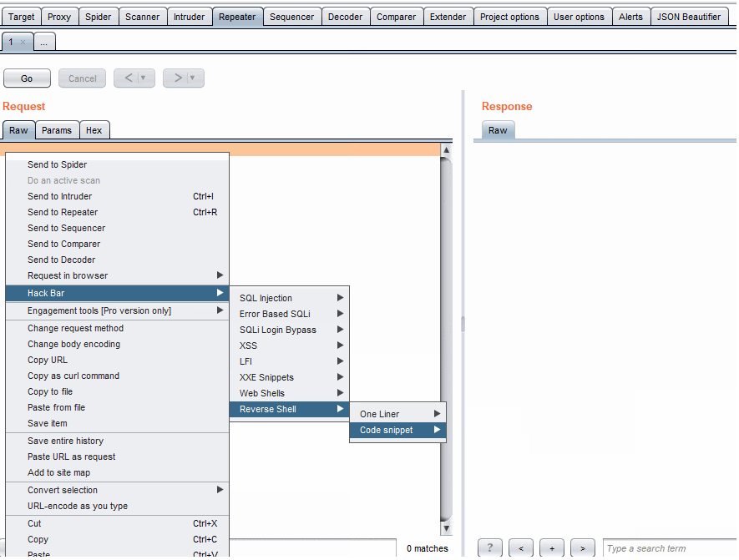Viewport: 739px width, 560px height.
Task: Switch Request view to Hex tab
Action: (94, 130)
